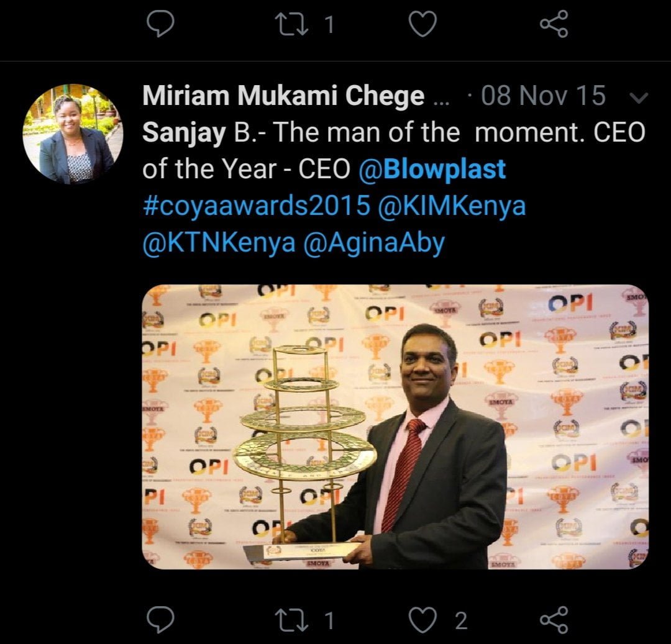Open tweet options chevron next to 08 Nov 15
Image resolution: width=671 pixels, height=644 pixels.
coord(640,98)
